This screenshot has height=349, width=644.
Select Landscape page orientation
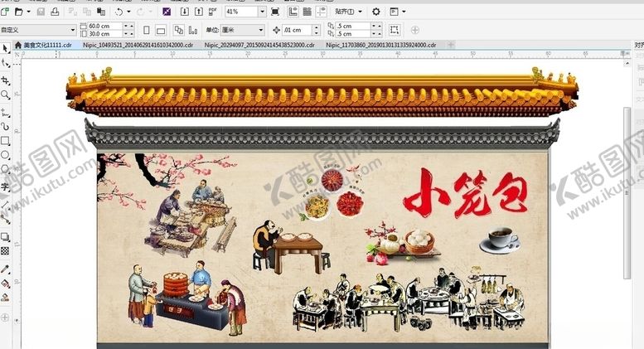pyautogui.click(x=161, y=30)
